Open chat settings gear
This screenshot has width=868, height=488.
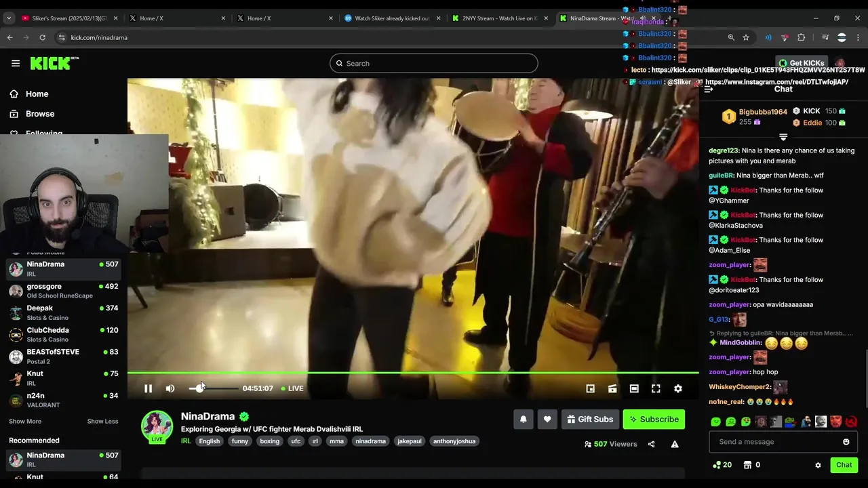pos(818,465)
